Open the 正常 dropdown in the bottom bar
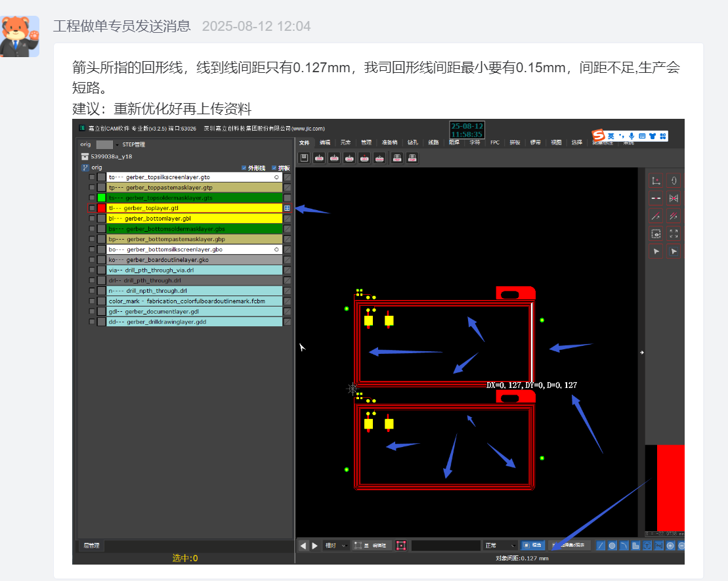Screen dimensions: 728x581 coord(500,546)
